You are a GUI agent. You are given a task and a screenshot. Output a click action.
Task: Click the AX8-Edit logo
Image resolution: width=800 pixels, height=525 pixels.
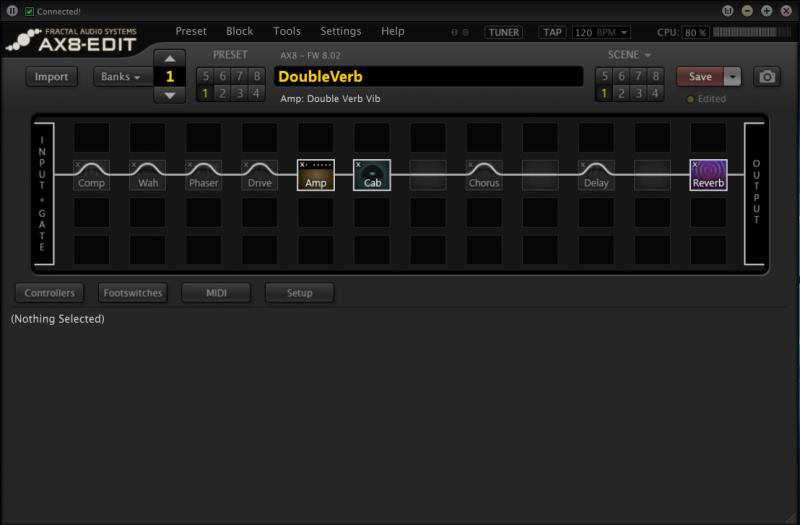click(x=72, y=40)
